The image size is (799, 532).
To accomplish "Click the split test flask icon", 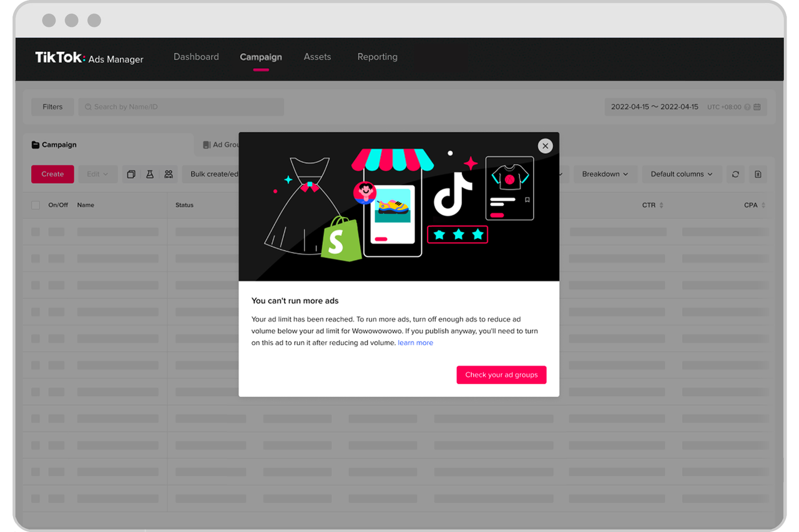I will (x=150, y=174).
